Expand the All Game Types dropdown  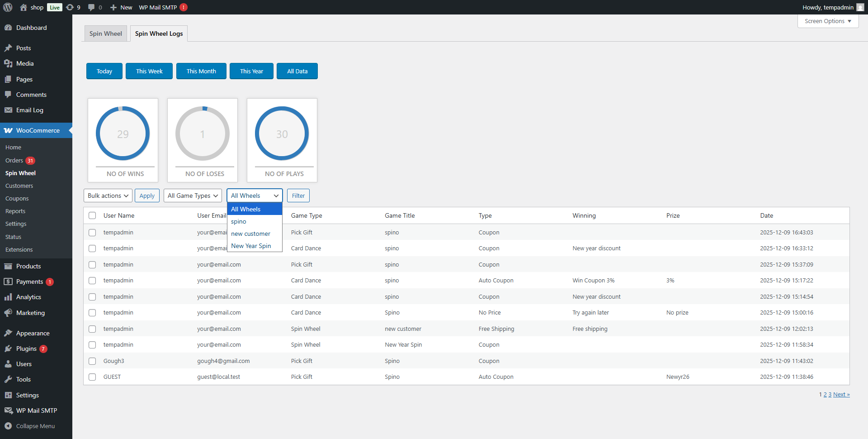[193, 196]
